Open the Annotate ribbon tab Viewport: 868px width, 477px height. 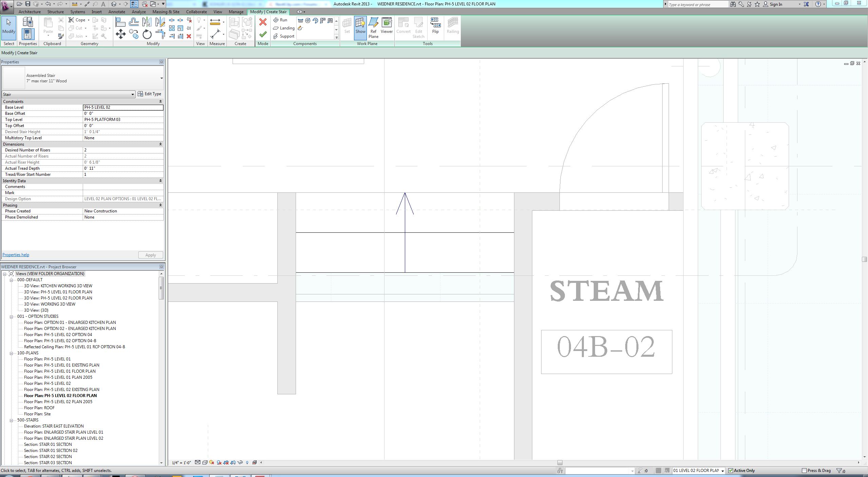click(117, 12)
